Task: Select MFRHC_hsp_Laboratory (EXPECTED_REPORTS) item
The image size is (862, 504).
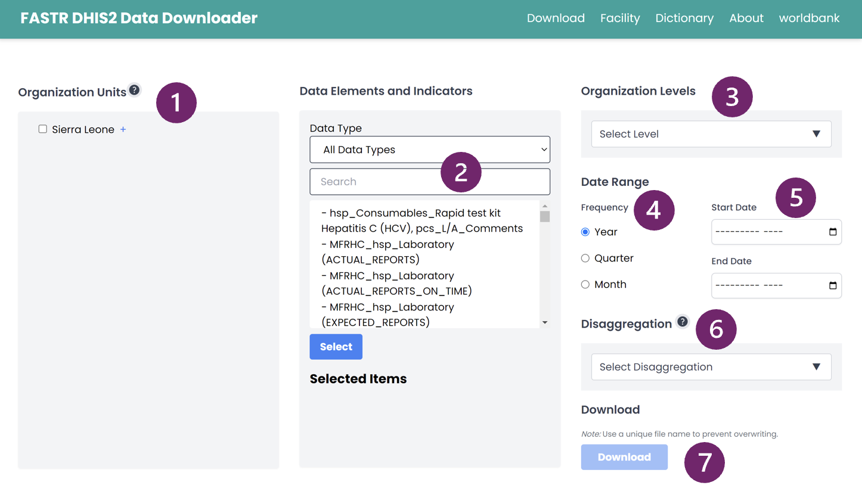Action: click(387, 315)
